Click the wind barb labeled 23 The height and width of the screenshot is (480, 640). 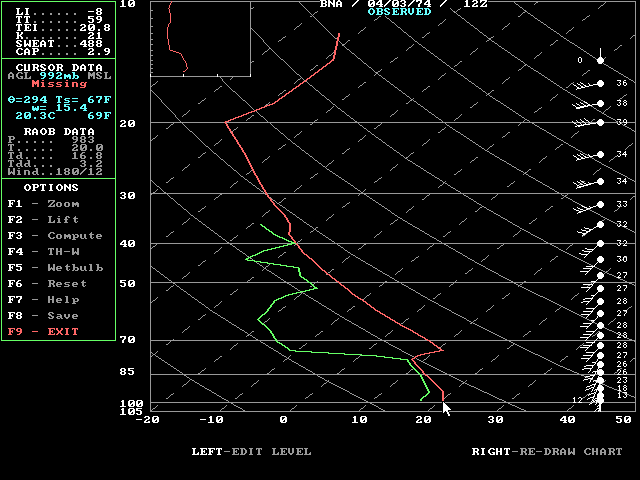[599, 380]
